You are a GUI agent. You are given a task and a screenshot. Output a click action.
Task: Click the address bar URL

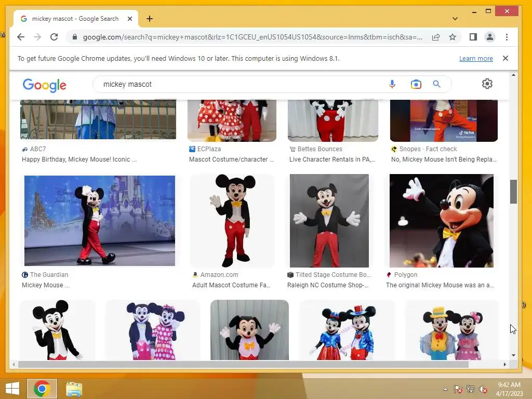253,37
